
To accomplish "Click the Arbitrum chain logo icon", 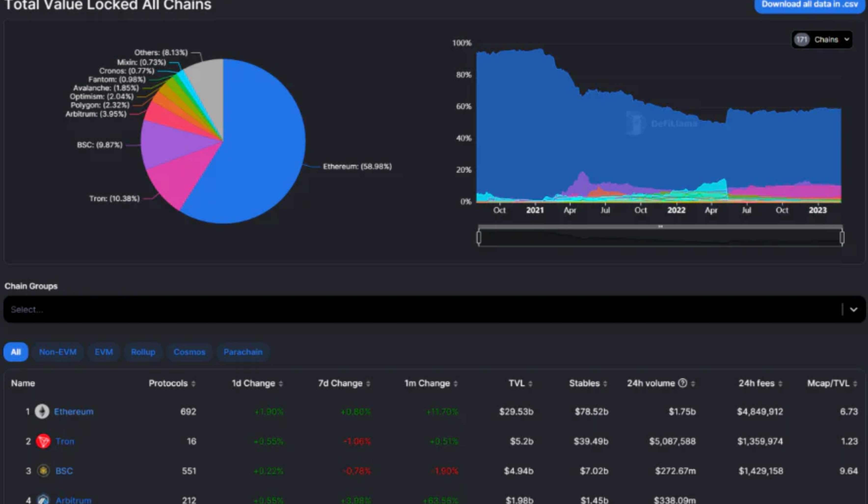I will point(43,500).
